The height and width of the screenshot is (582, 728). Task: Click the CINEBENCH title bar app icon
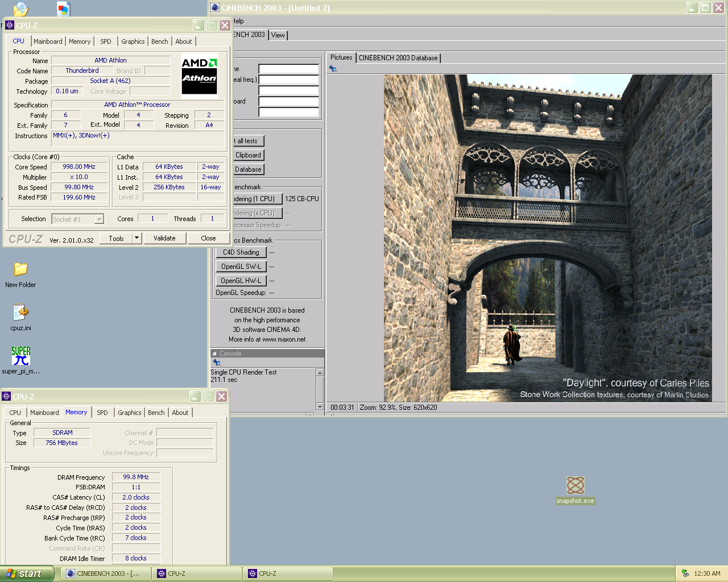pyautogui.click(x=215, y=8)
